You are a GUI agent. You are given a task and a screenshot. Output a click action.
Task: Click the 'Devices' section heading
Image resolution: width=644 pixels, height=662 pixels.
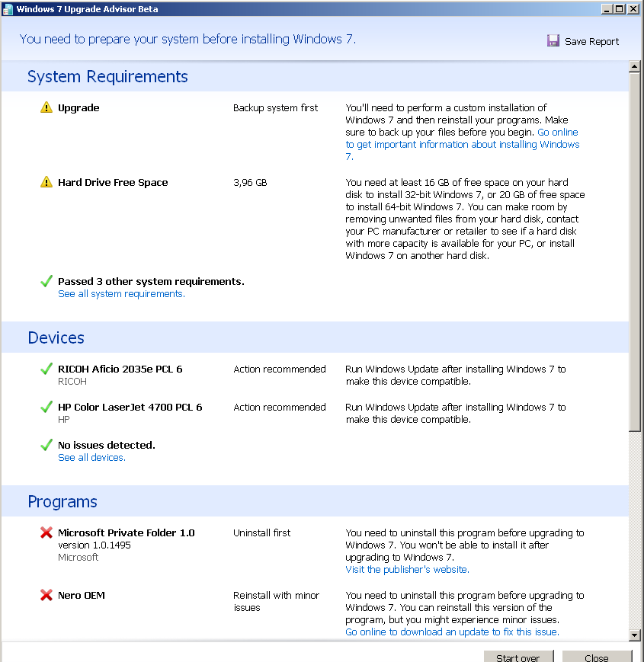(56, 337)
